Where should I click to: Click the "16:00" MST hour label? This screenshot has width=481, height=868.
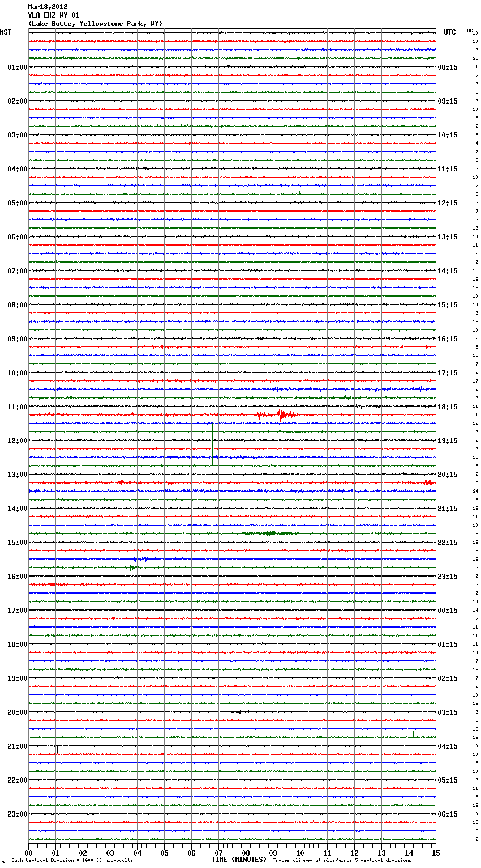(18, 577)
